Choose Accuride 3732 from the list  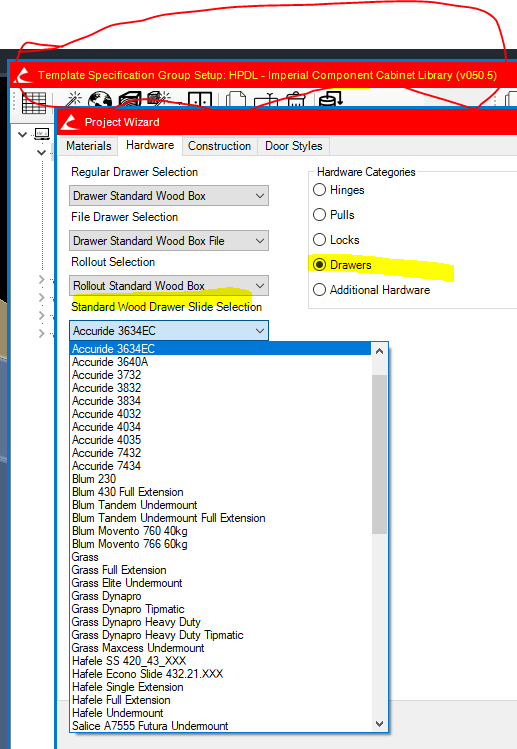220,375
